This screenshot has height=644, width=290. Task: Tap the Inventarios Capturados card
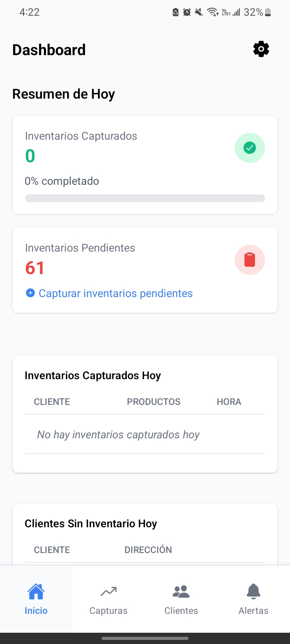click(x=145, y=165)
